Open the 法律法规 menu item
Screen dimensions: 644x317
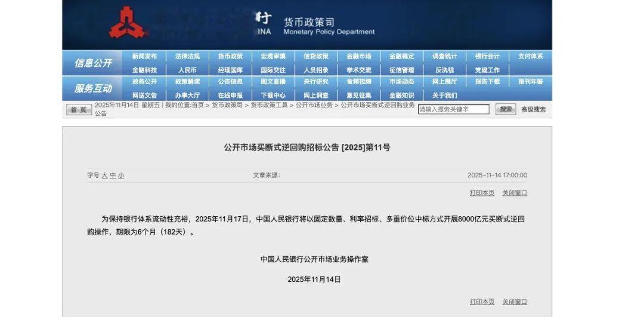pyautogui.click(x=187, y=56)
